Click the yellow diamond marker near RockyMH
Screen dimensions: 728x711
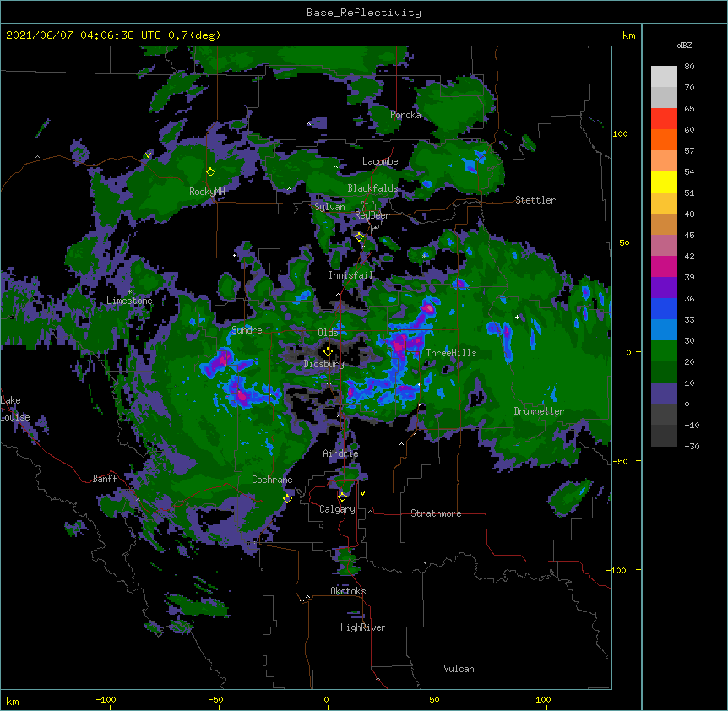[x=211, y=172]
